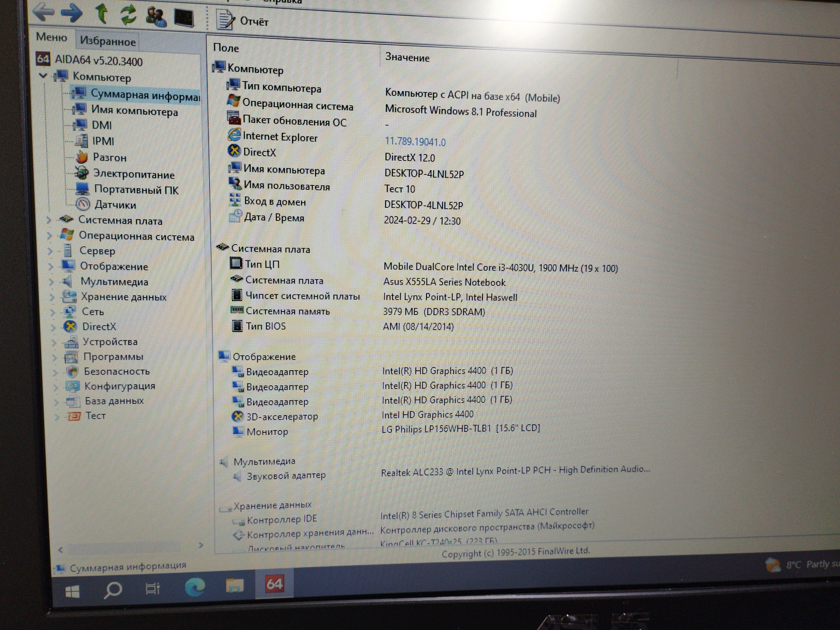The image size is (840, 630).
Task: Click the green Up arrow toolbar icon
Action: [101, 13]
